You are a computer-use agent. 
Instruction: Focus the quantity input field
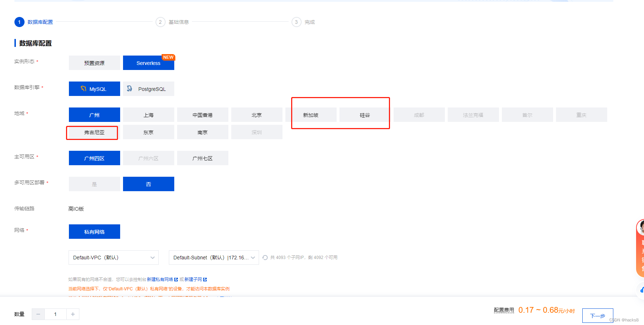coord(56,314)
